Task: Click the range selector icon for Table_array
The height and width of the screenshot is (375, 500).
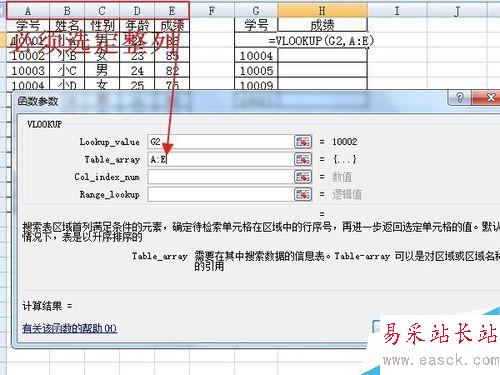Action: point(303,159)
